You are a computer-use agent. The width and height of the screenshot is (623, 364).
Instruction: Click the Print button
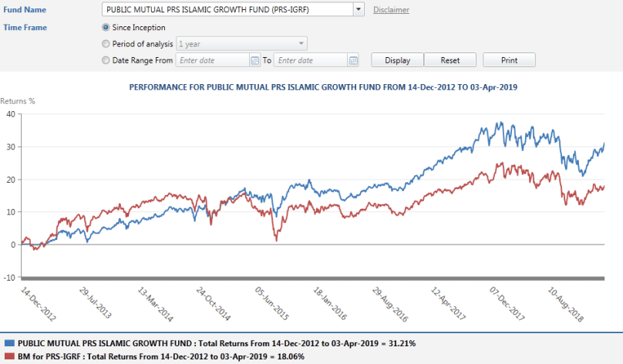[508, 60]
